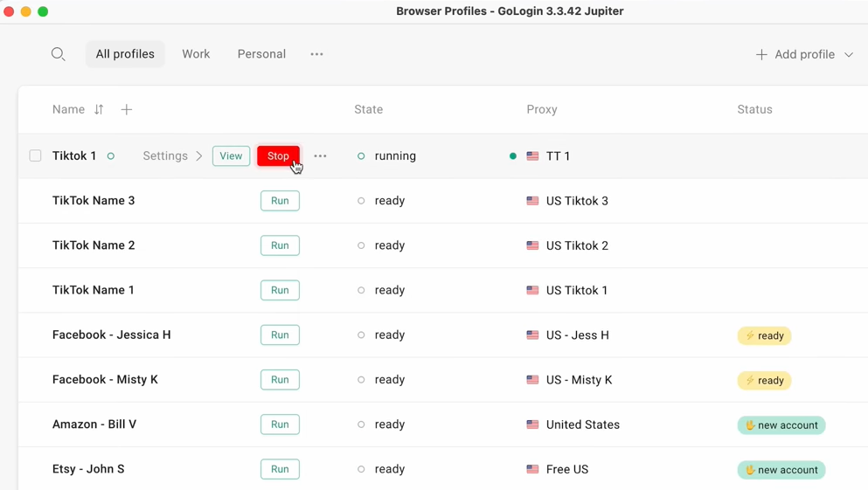Click the Status column header
The width and height of the screenshot is (868, 490).
[754, 109]
